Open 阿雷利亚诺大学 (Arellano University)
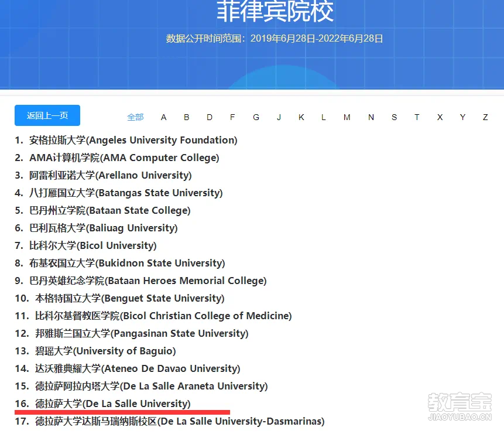Screen dimensions: 504x434 (x=103, y=175)
